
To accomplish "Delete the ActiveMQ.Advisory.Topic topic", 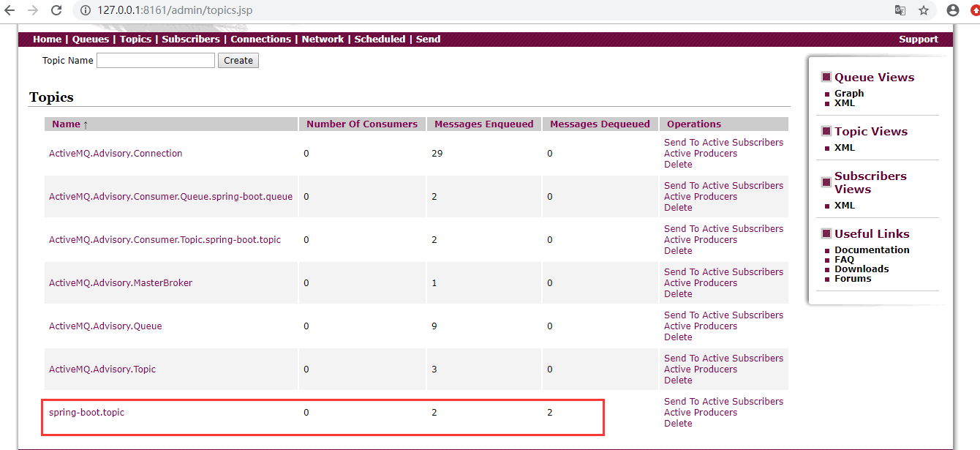I will (678, 380).
